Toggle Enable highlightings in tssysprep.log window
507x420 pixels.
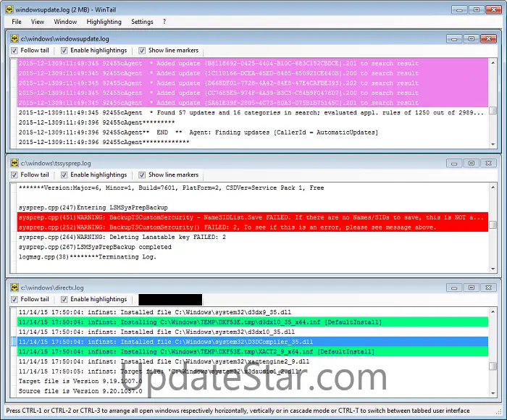coord(93,175)
